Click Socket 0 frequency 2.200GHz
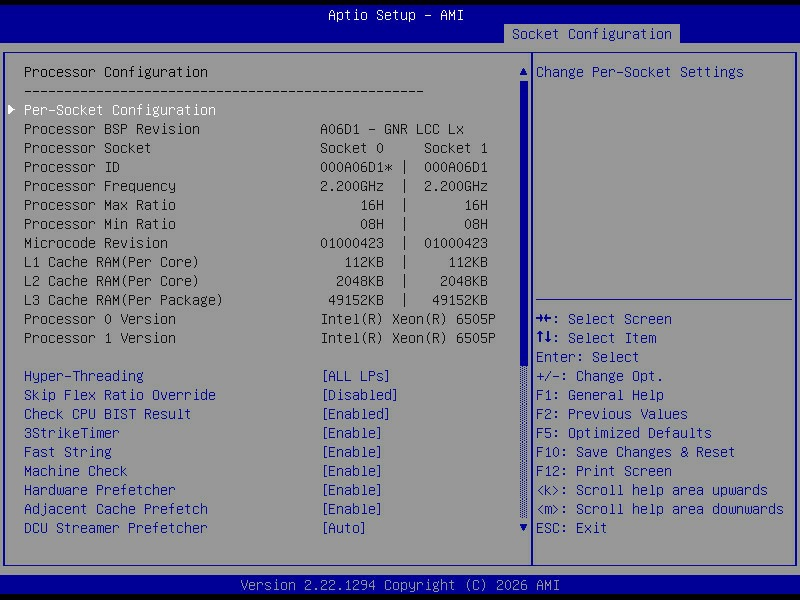This screenshot has height=600, width=800. [352, 186]
